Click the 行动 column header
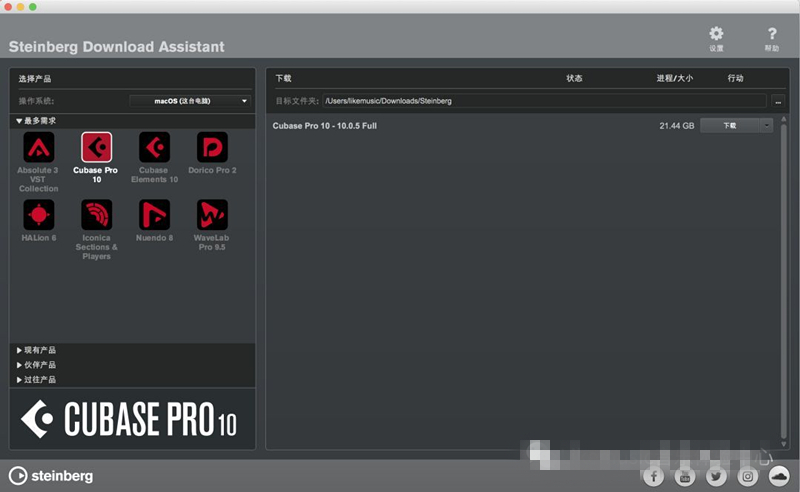The width and height of the screenshot is (800, 492). click(735, 78)
